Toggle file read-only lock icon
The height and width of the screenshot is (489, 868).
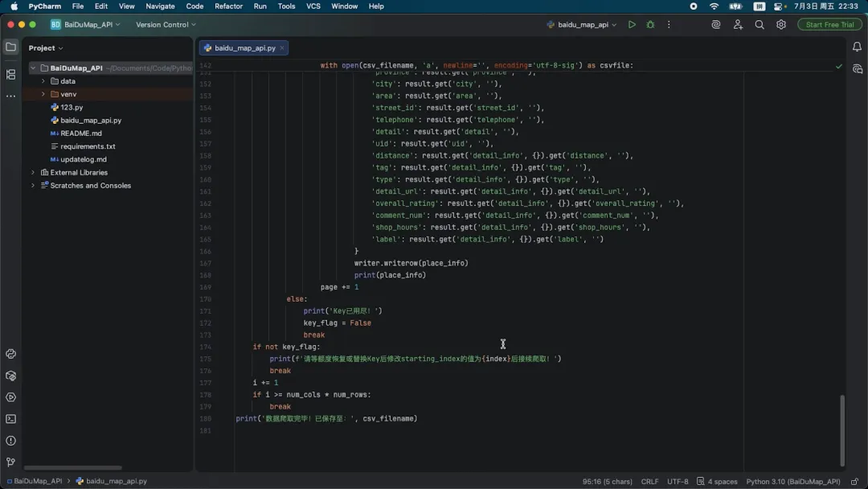855,481
